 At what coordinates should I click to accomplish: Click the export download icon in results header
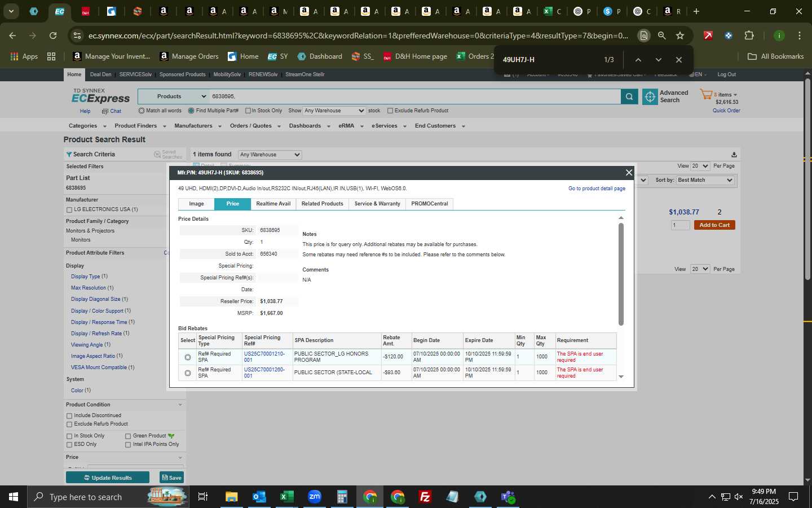pyautogui.click(x=734, y=155)
